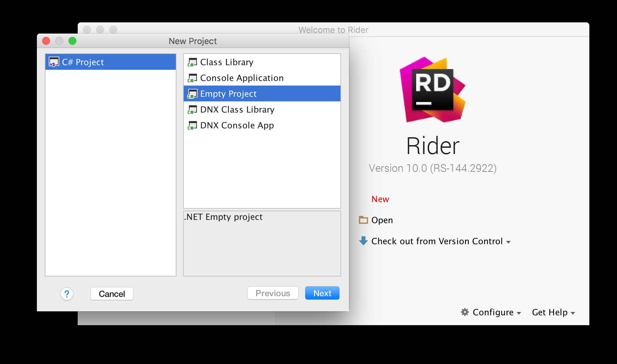Click the Class Library template icon
617x364 pixels.
coord(192,62)
